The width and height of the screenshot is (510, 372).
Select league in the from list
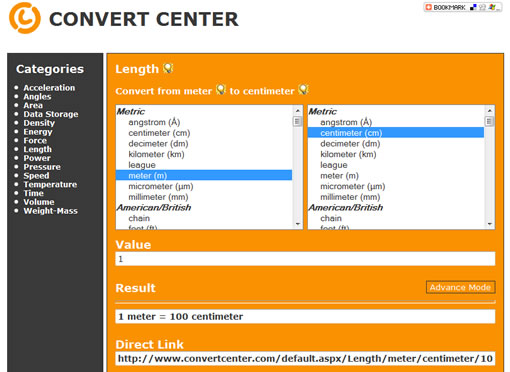[204, 165]
